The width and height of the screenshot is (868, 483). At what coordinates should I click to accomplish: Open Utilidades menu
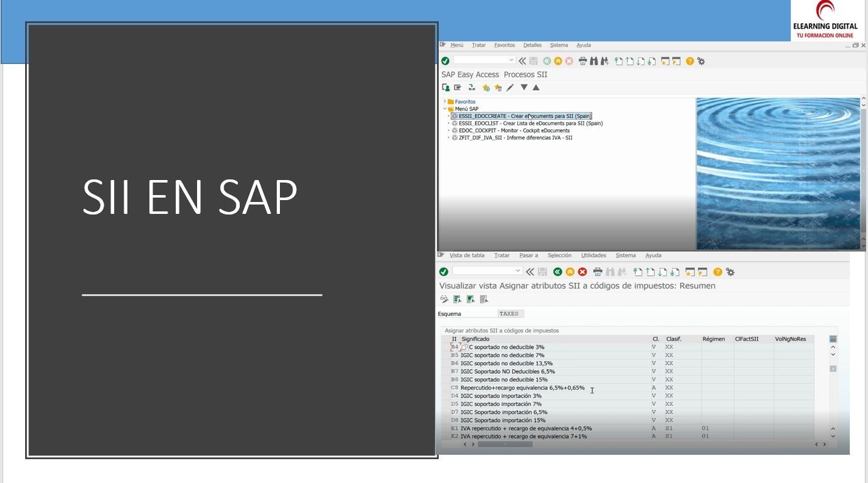[x=594, y=255]
